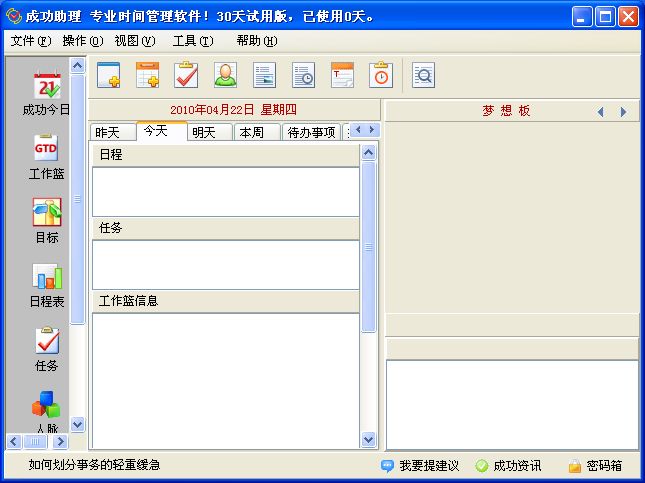Image resolution: width=645 pixels, height=483 pixels.
Task: Click the new task clipboard-checkmark toolbar icon
Action: pos(186,75)
